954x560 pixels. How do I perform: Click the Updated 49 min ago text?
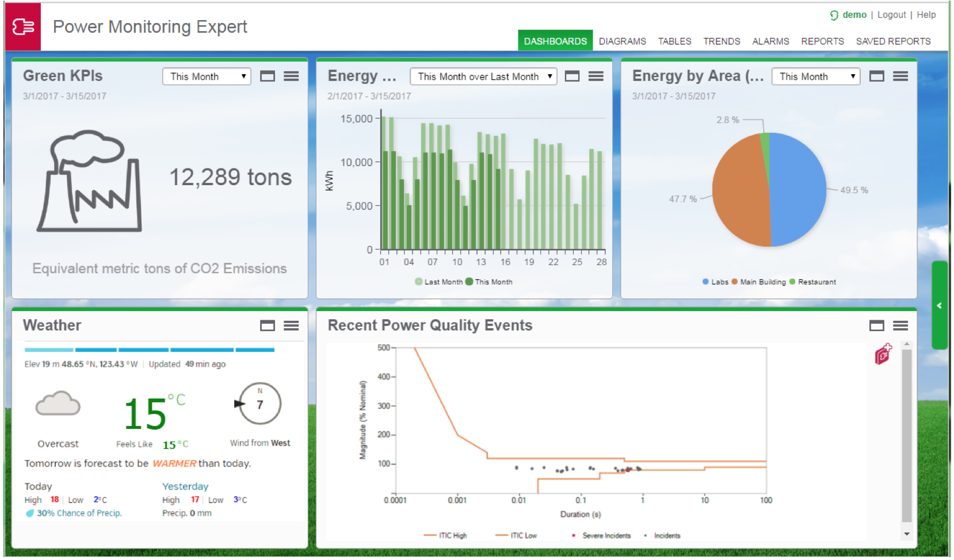187,364
